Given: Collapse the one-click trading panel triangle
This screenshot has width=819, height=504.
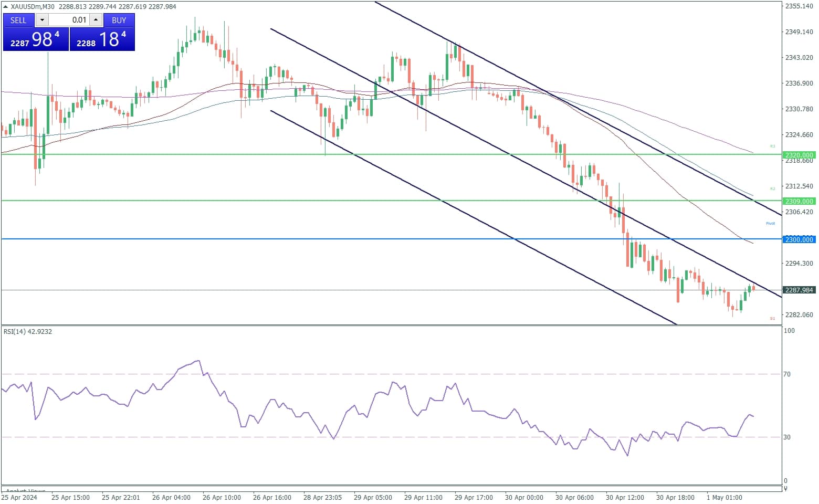Looking at the screenshot, I should (6, 6).
